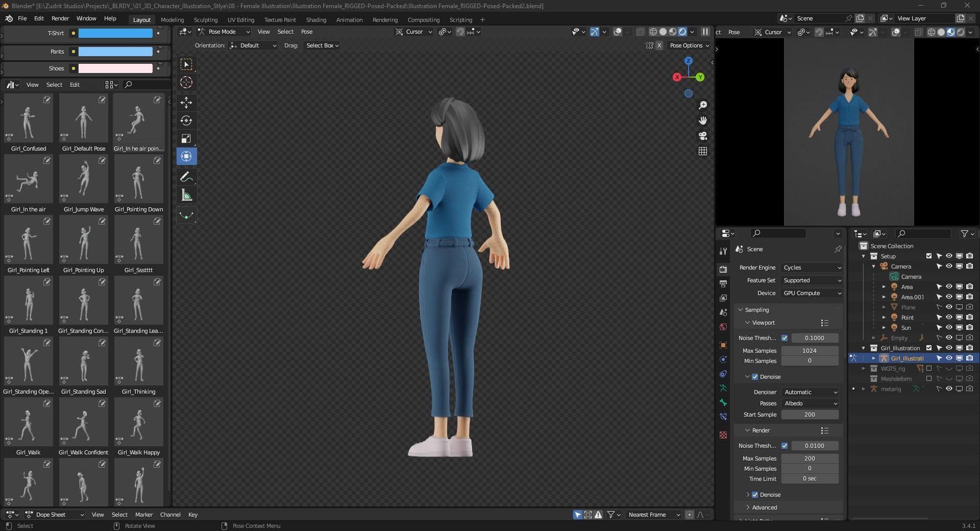Open the Pose Mode dropdown
The width and height of the screenshot is (980, 531).
click(224, 32)
